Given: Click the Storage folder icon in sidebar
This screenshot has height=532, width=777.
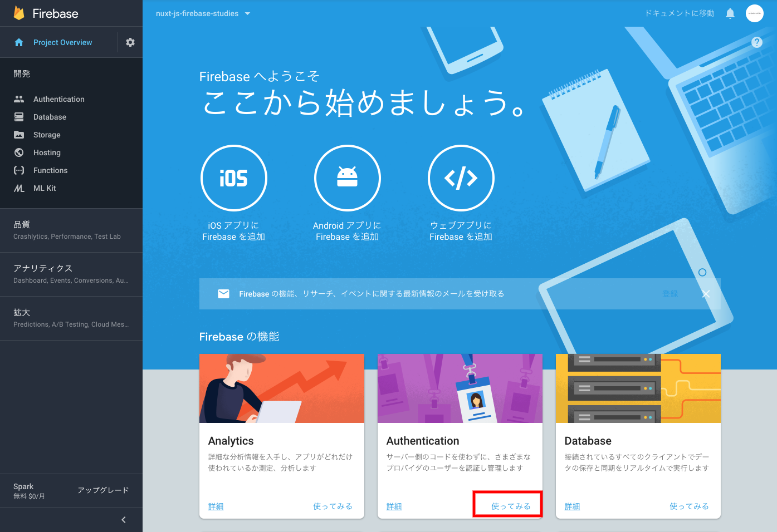Looking at the screenshot, I should click(19, 135).
